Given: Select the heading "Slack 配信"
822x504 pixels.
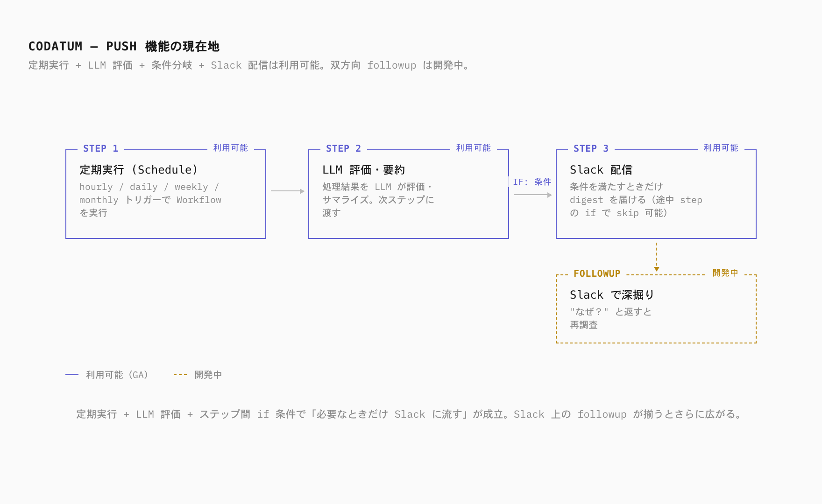Looking at the screenshot, I should [x=601, y=170].
